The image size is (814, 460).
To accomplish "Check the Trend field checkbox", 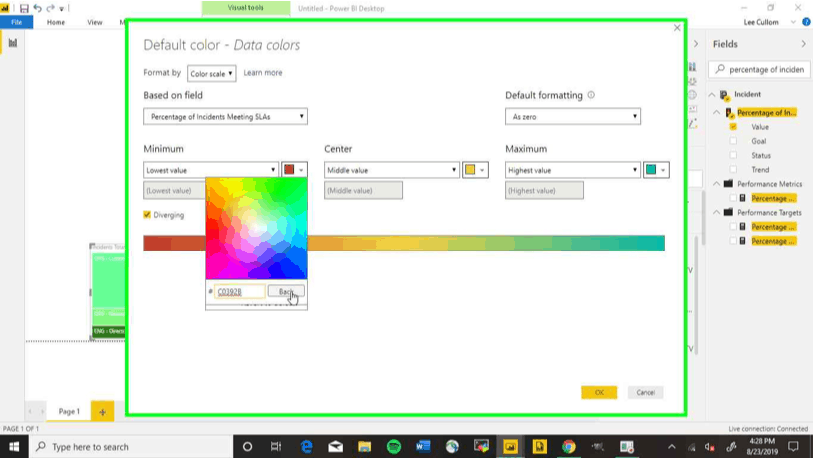I will [x=733, y=169].
